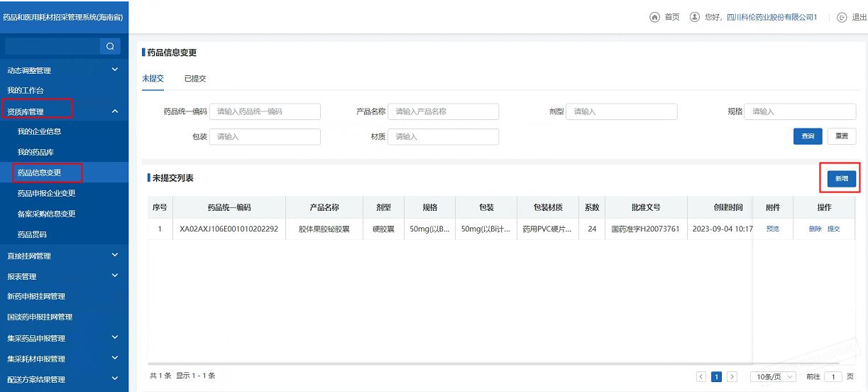Click 删除 link in the table row
This screenshot has height=392, width=868.
point(815,229)
